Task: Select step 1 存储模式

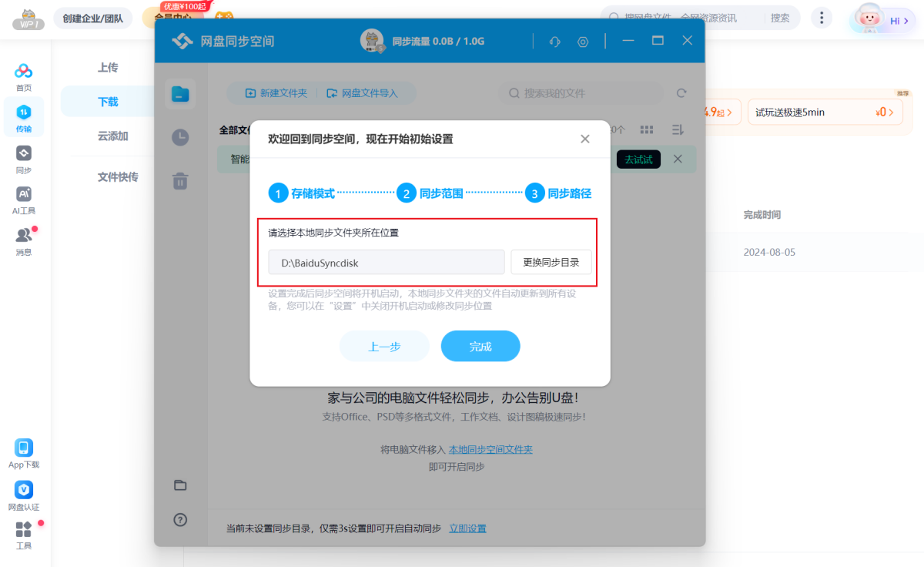Action: tap(302, 193)
